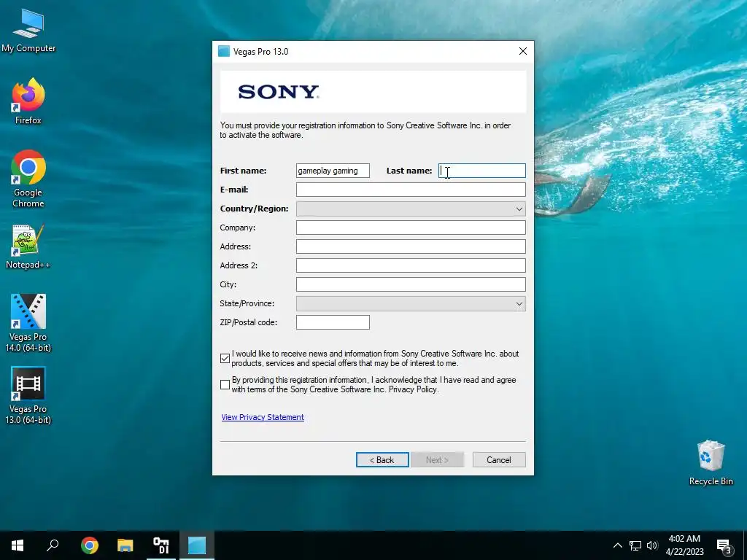Click the Address input field
Image resolution: width=747 pixels, height=560 pixels.
click(x=411, y=246)
